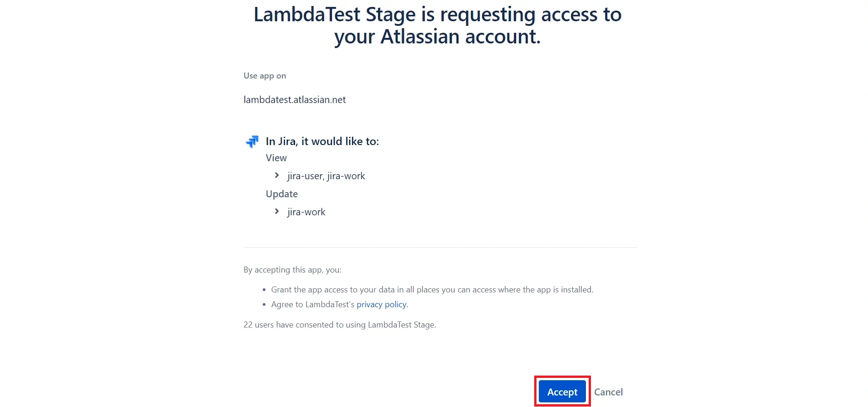Viewport: 868px width, 407px height.
Task: Expand the Update jira-work chevron
Action: pyautogui.click(x=277, y=212)
